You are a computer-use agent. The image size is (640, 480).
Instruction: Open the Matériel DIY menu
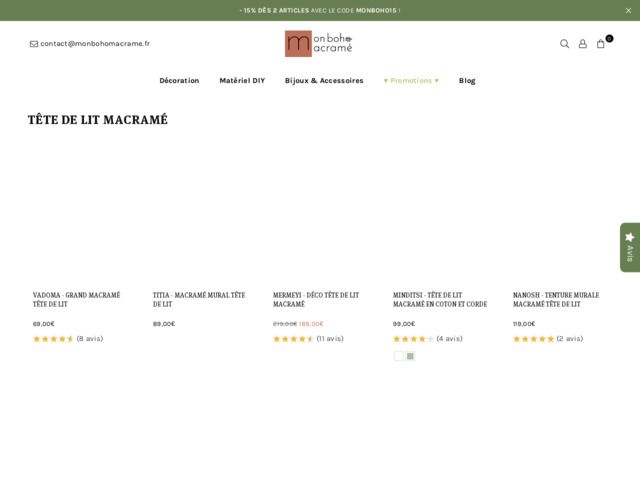pyautogui.click(x=242, y=81)
